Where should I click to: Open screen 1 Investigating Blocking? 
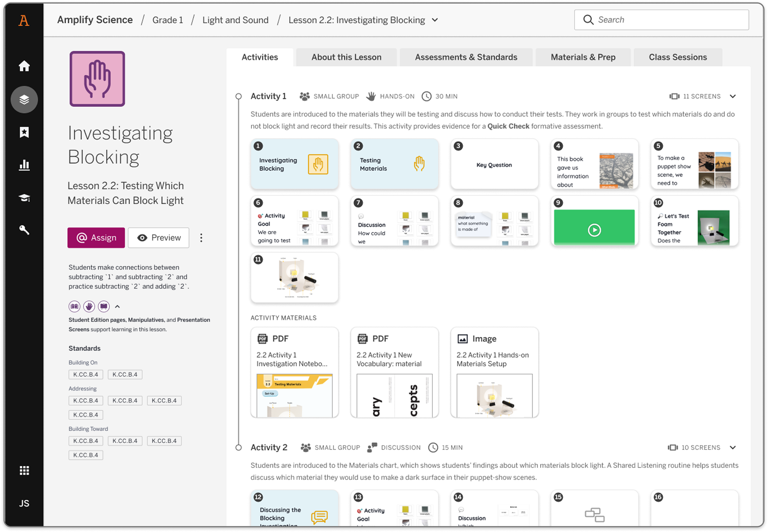(295, 164)
